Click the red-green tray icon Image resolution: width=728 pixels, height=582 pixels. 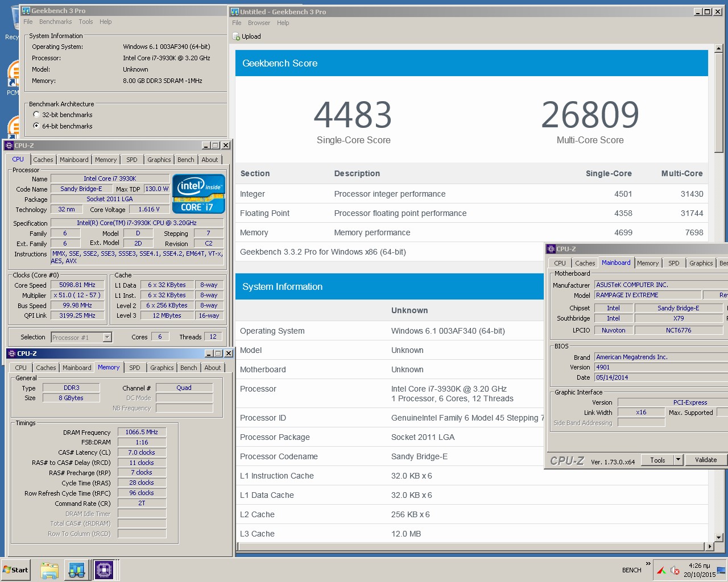coord(661,570)
